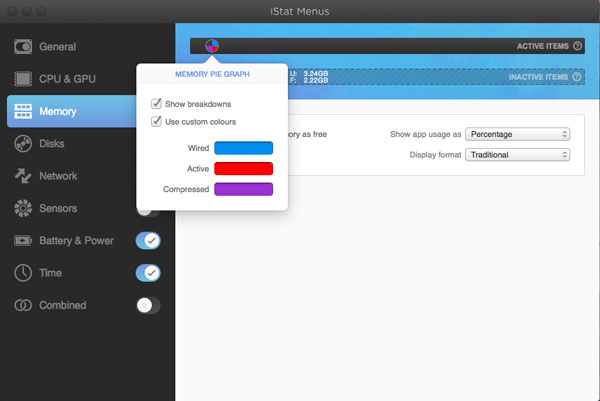Open the Disks section

(52, 144)
